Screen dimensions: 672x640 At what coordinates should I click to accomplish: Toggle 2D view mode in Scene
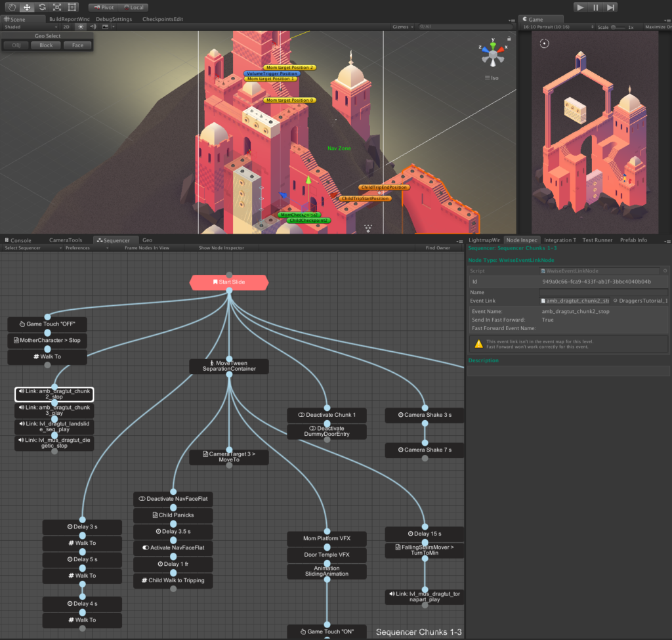click(x=68, y=27)
